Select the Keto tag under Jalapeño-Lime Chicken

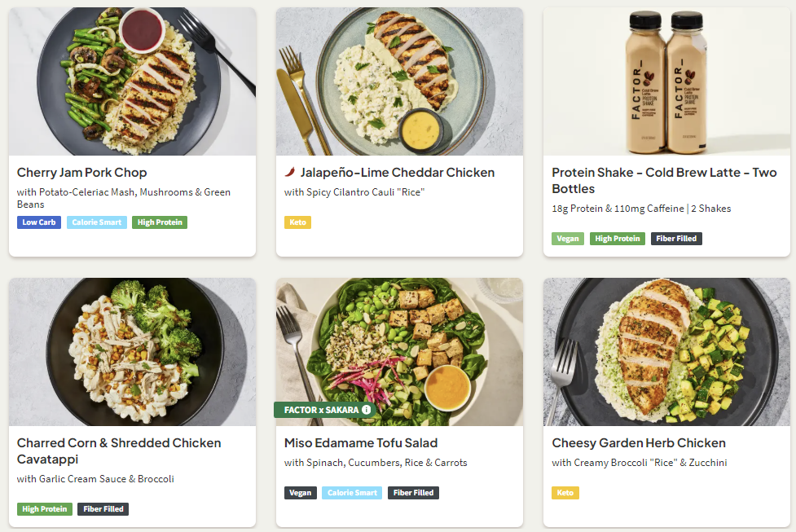coord(298,222)
